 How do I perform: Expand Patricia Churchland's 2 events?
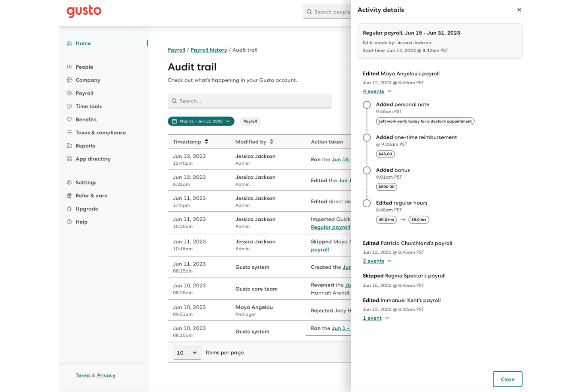pyautogui.click(x=377, y=261)
